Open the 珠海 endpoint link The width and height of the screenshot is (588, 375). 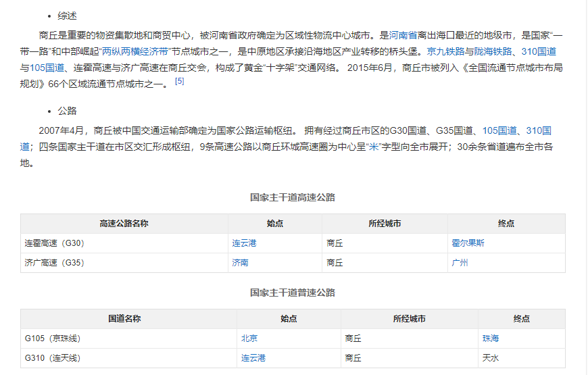click(x=490, y=339)
